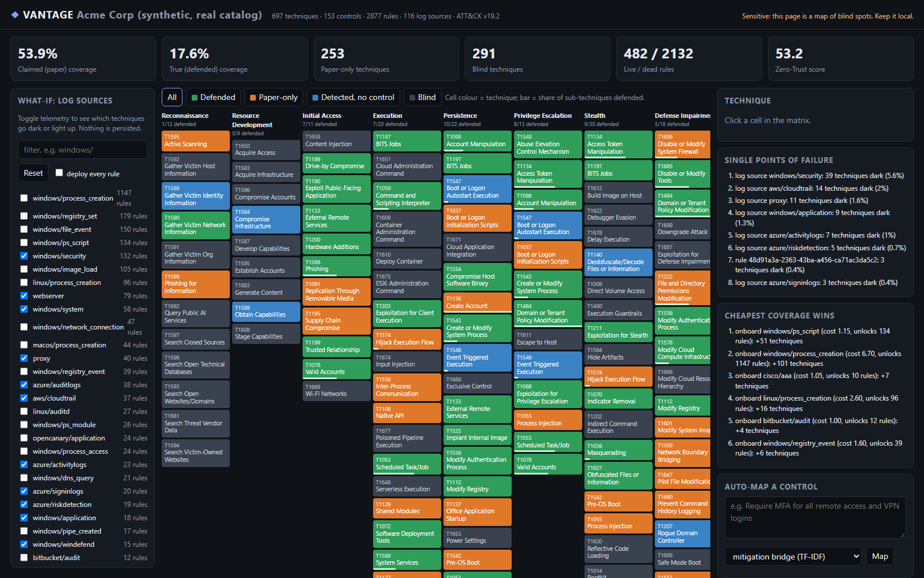Screen dimensions: 924x578
Task: Select the T1106 Native API cell
Action: pos(407,413)
